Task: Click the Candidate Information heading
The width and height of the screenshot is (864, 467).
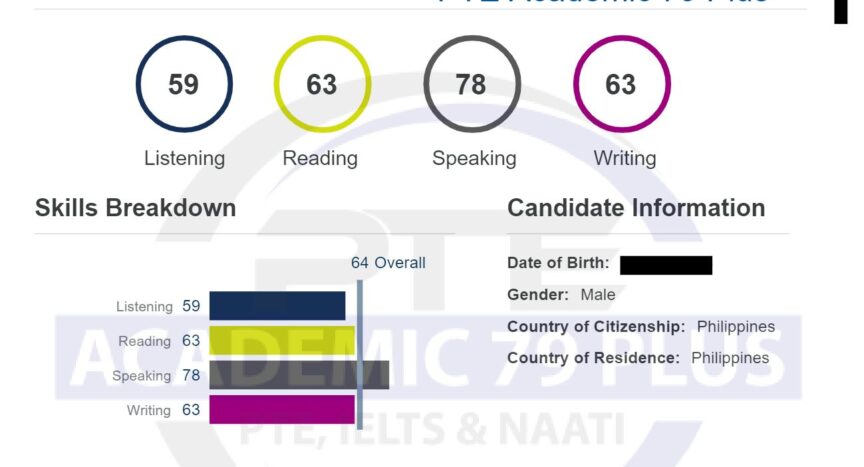Action: coord(636,208)
